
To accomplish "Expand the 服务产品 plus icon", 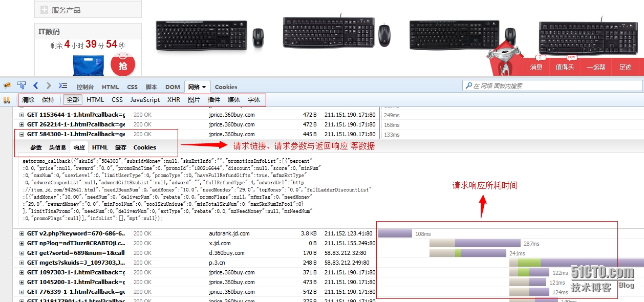I will point(44,10).
